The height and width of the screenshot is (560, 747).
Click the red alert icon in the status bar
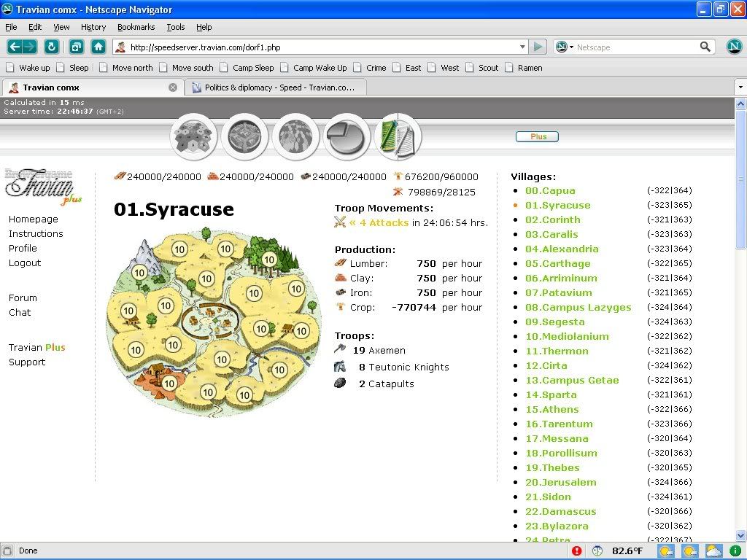tap(576, 551)
